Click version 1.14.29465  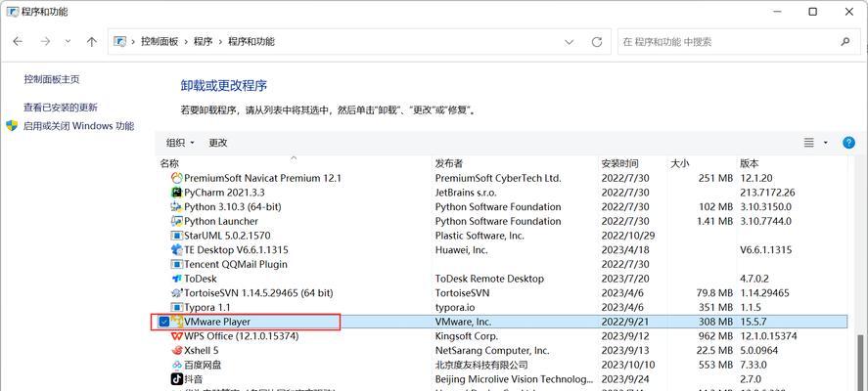(764, 293)
